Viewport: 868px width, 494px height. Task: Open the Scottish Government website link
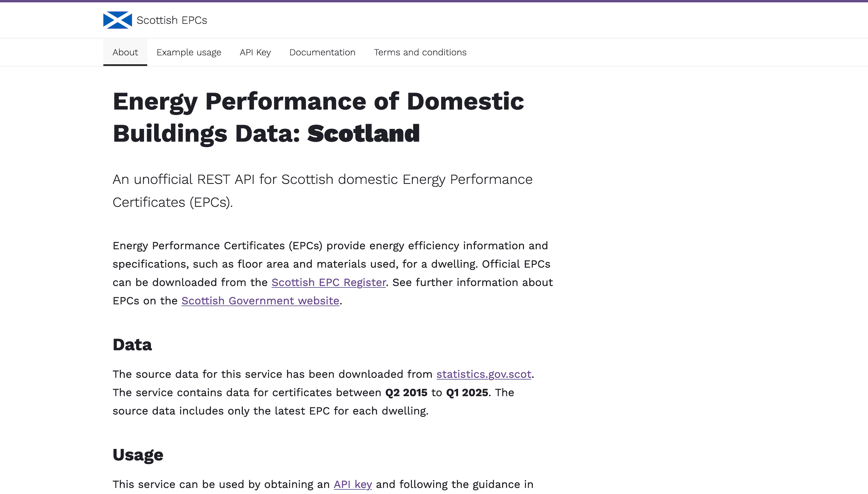pos(260,301)
